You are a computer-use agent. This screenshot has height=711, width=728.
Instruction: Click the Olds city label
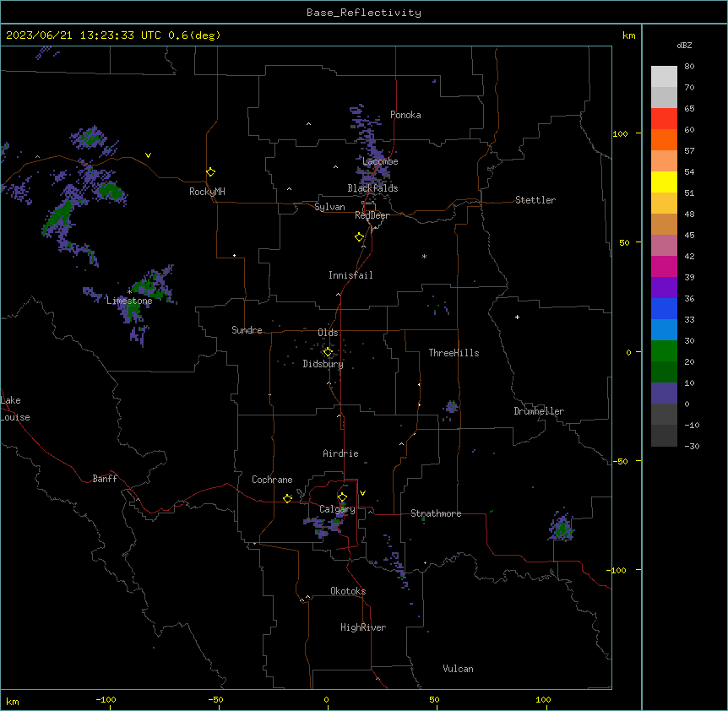(x=328, y=333)
